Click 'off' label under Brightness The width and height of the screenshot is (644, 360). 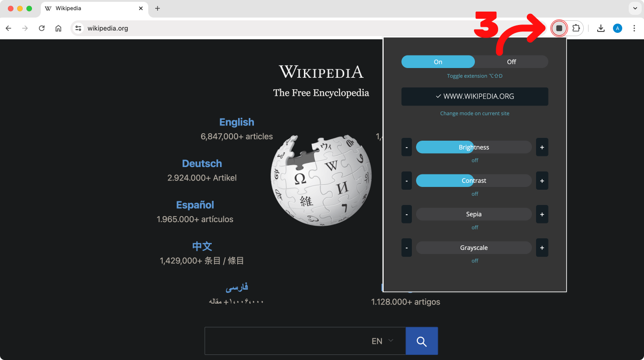pos(475,161)
